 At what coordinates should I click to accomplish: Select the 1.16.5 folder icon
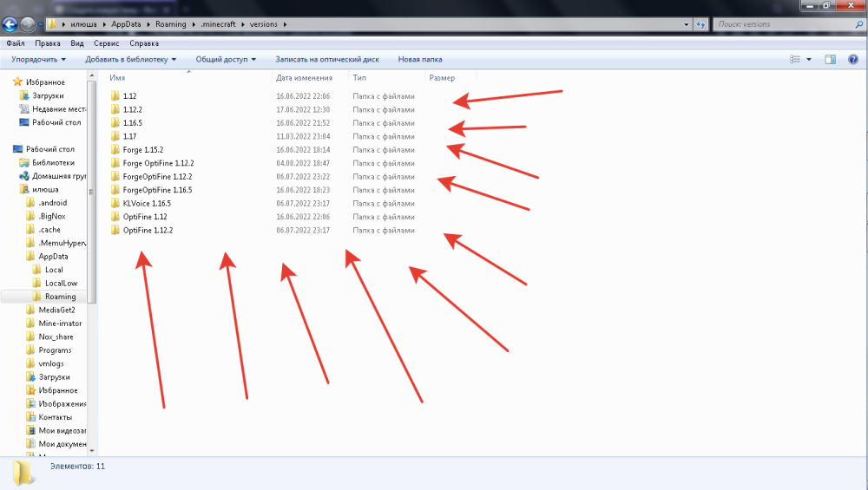[x=115, y=123]
